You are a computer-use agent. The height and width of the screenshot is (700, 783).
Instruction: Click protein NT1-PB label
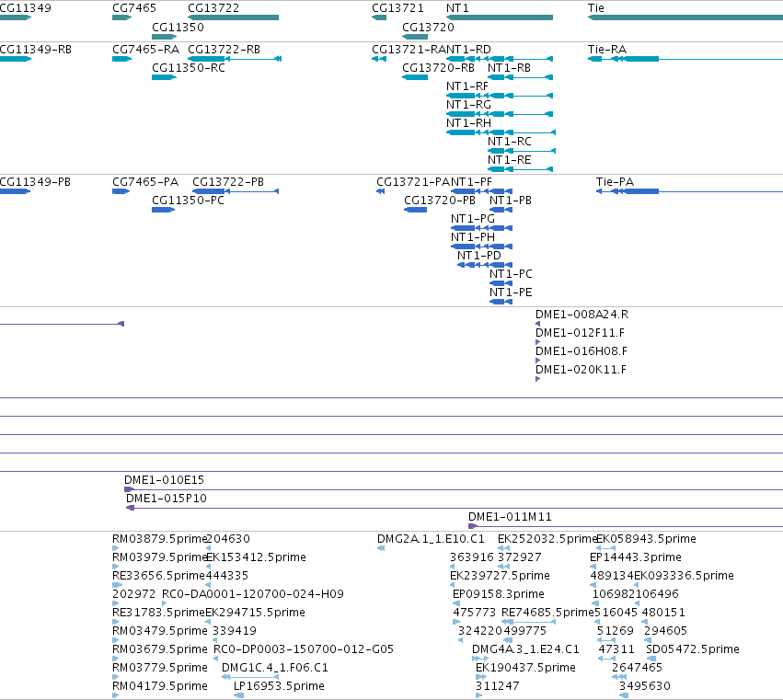coord(511,201)
